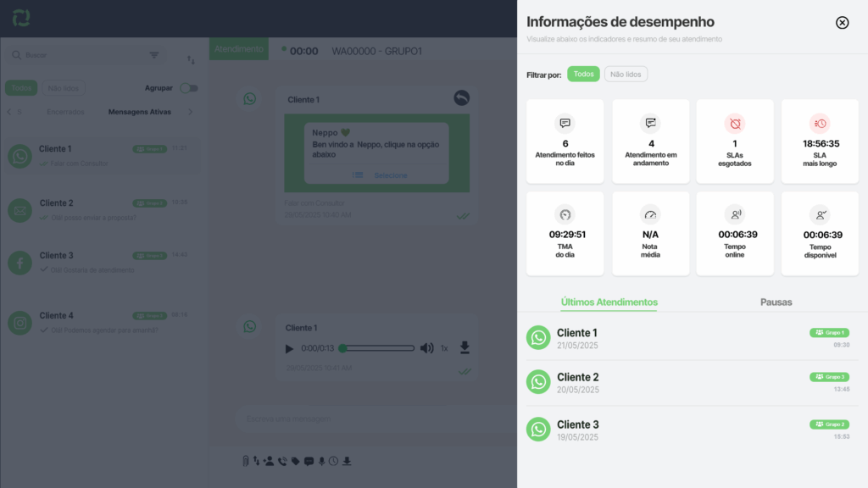Click the Atendimento feitos no dia icon
This screenshot has width=868, height=488.
(x=565, y=124)
